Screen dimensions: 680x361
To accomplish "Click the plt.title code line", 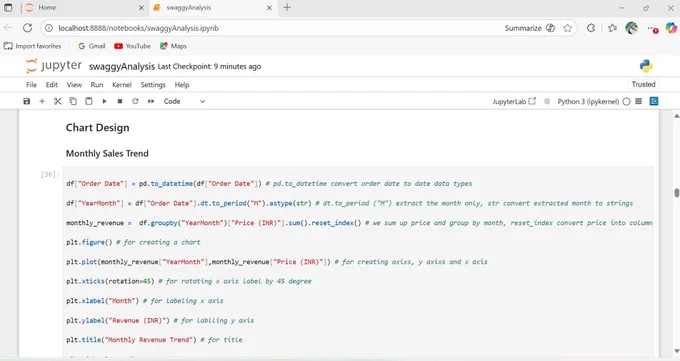I will [x=154, y=340].
